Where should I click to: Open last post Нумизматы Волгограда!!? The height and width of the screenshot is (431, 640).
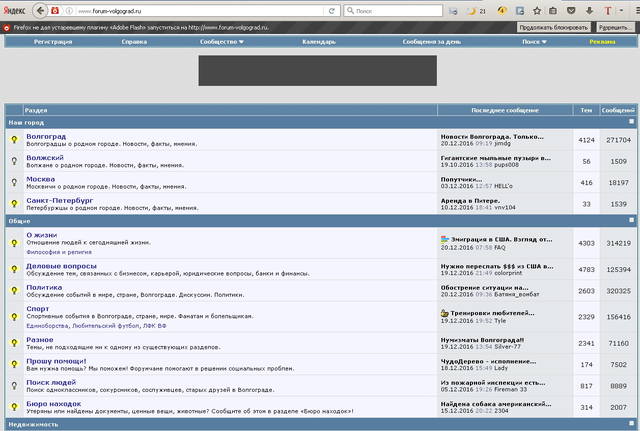[482, 340]
